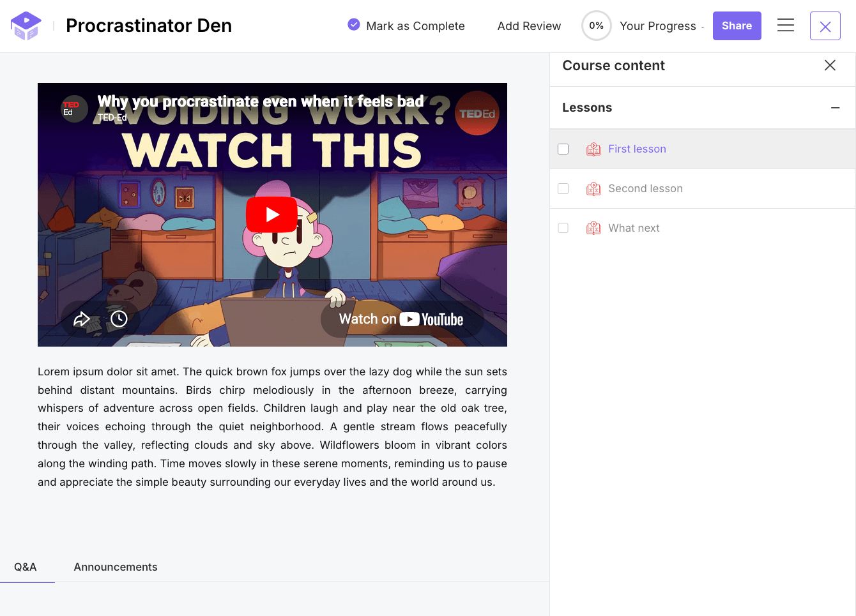Click the video thumbnail image

[x=272, y=214]
